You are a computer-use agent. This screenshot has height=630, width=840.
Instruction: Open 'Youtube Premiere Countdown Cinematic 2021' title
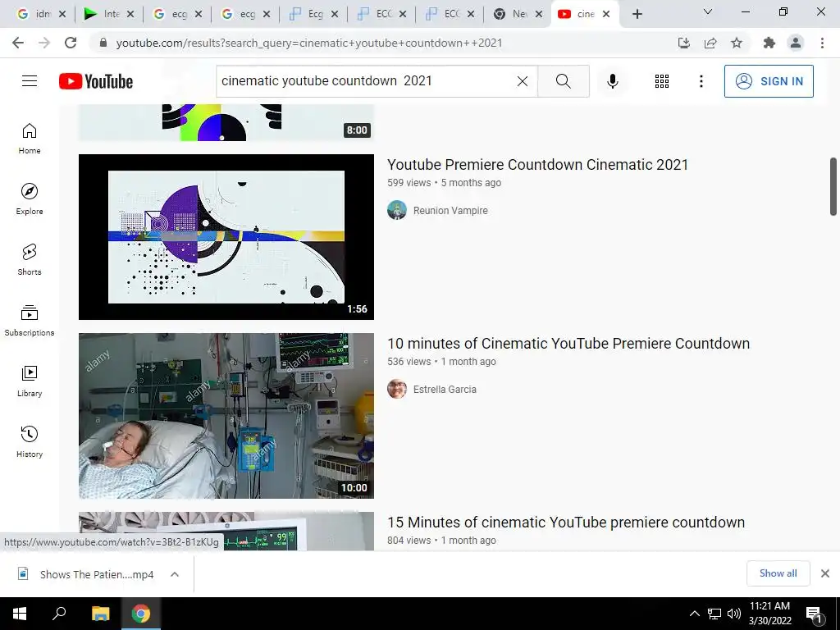(x=537, y=164)
